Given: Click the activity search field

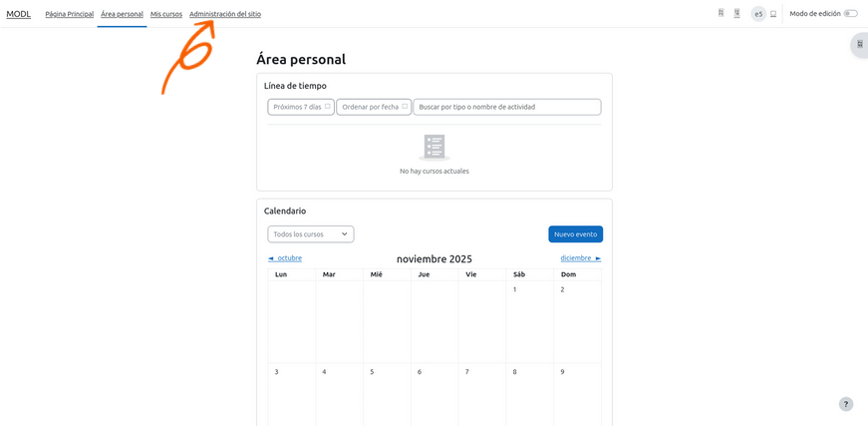Looking at the screenshot, I should 506,107.
